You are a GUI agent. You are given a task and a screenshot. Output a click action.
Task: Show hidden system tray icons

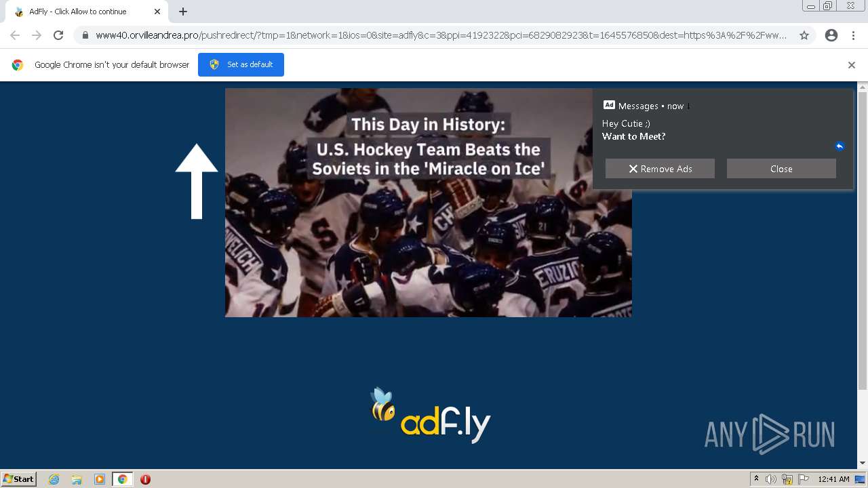click(x=756, y=479)
